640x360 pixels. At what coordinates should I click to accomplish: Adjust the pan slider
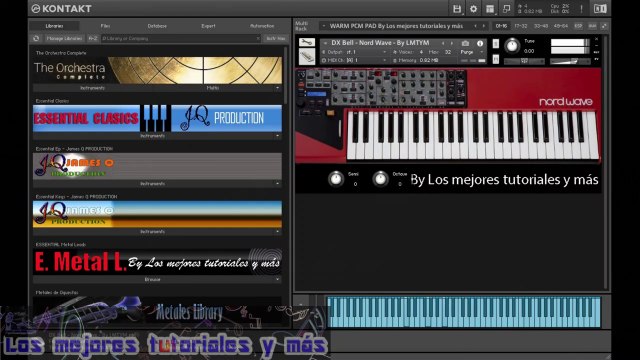click(524, 61)
